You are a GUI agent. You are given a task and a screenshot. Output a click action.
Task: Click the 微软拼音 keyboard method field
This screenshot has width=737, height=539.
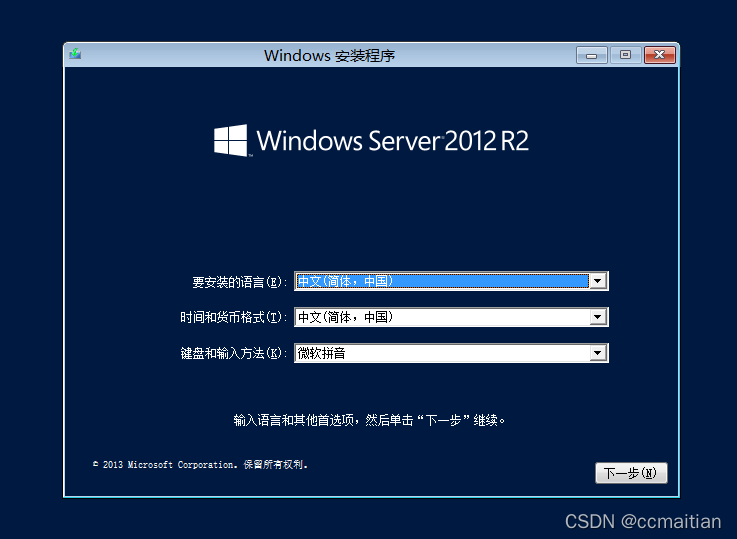441,353
